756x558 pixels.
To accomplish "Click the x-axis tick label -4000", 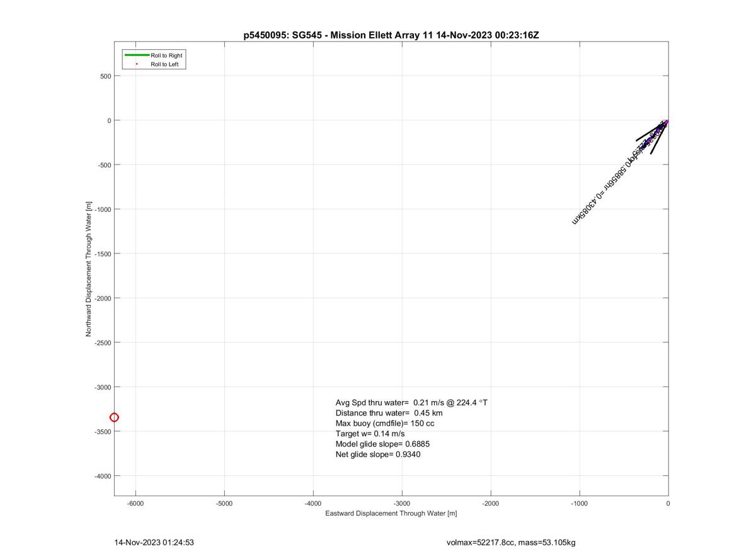I will point(313,504).
